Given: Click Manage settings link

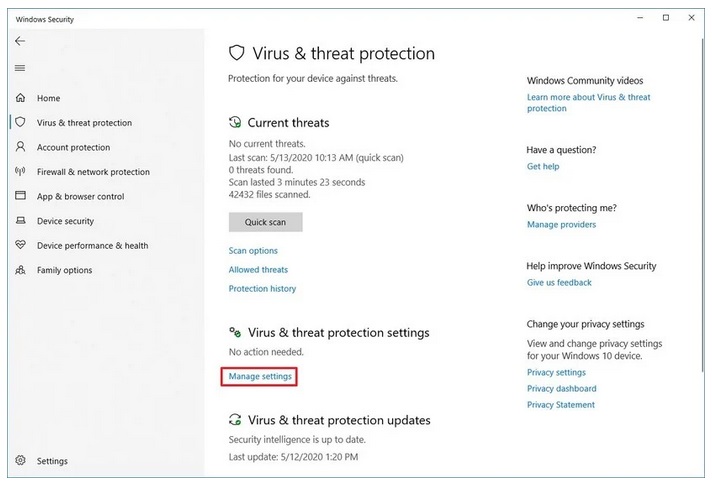Looking at the screenshot, I should (260, 376).
